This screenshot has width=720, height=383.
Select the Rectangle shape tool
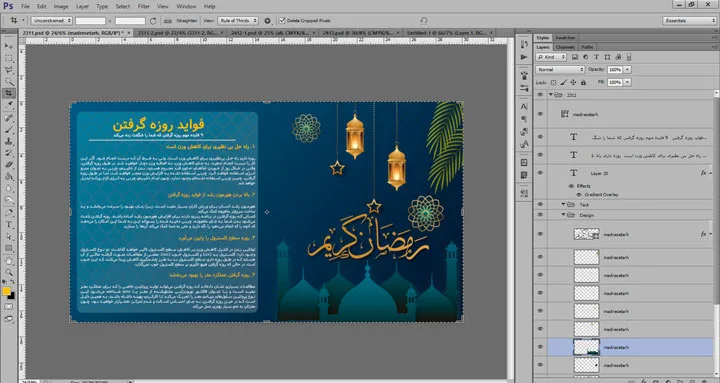click(9, 248)
